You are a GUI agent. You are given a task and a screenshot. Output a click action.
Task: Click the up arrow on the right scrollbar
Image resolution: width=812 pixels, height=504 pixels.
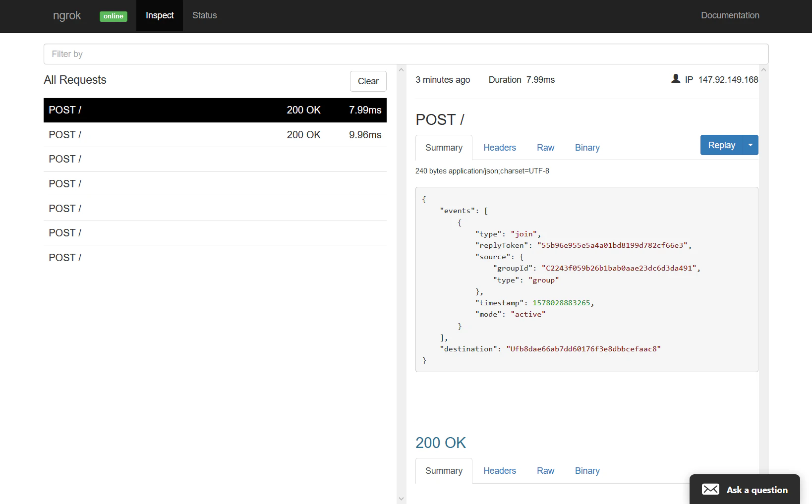(x=763, y=69)
